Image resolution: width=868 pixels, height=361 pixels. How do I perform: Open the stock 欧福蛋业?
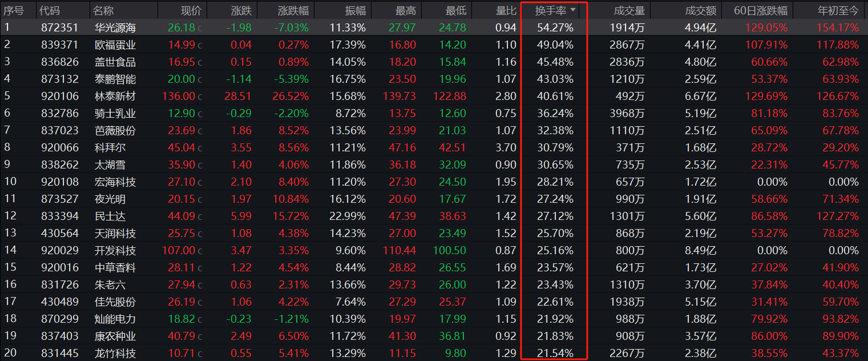click(x=115, y=45)
